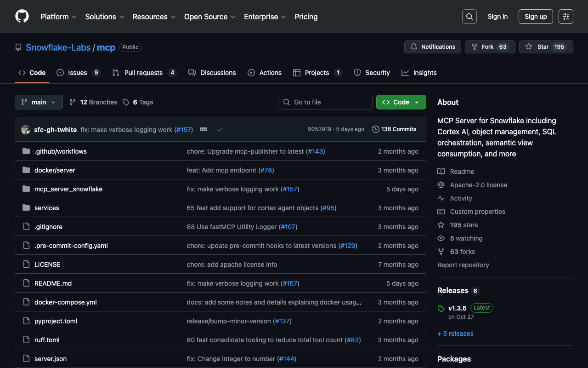Image resolution: width=588 pixels, height=368 pixels.
Task: Open the mcp_server_snowflake folder
Action: pyautogui.click(x=68, y=189)
